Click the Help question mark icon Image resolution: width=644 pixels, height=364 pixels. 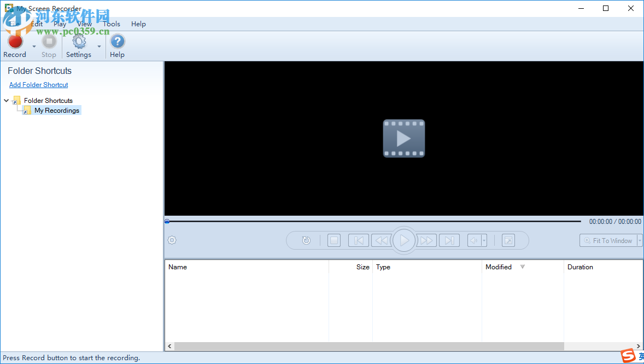pyautogui.click(x=117, y=41)
